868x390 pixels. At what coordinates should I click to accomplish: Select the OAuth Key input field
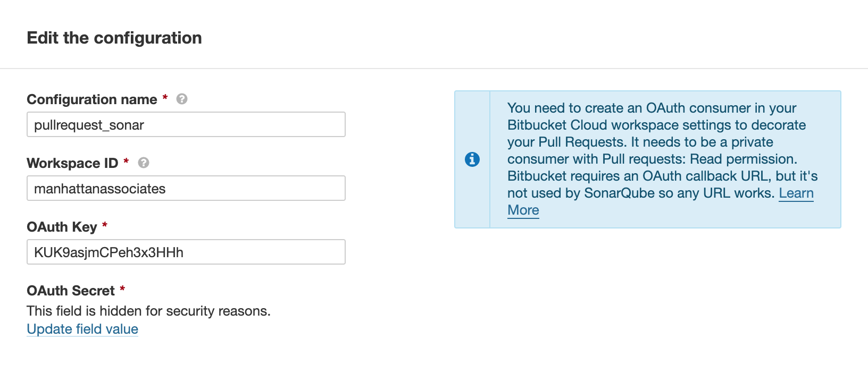pyautogui.click(x=186, y=252)
